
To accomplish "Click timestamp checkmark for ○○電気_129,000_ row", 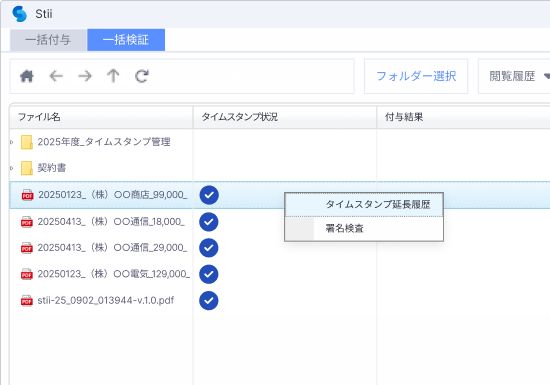I will click(x=209, y=274).
